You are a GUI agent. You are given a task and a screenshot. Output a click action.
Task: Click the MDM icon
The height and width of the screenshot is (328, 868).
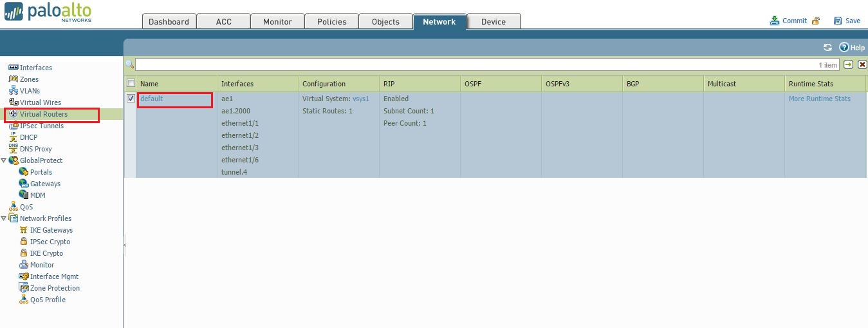24,195
